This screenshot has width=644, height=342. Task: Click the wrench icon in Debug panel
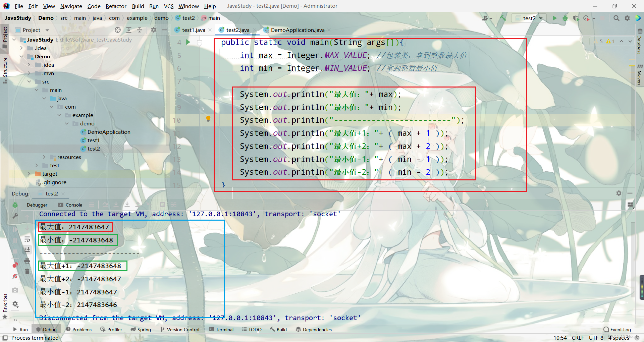pos(15,217)
